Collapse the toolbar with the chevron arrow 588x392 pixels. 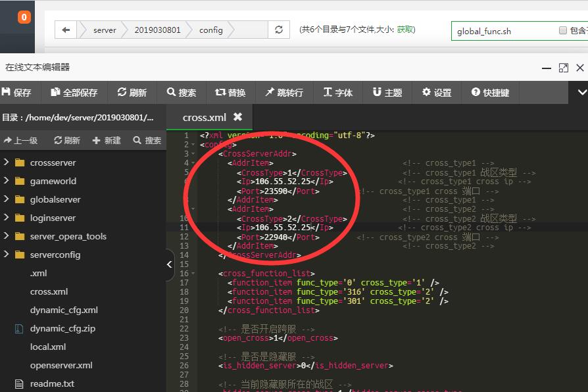pyautogui.click(x=581, y=93)
